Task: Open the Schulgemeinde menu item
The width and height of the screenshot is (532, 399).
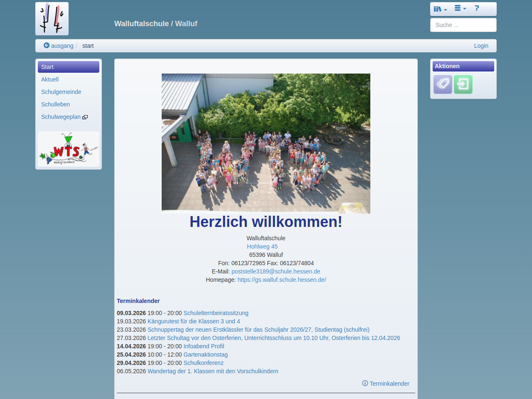Action: pyautogui.click(x=61, y=92)
